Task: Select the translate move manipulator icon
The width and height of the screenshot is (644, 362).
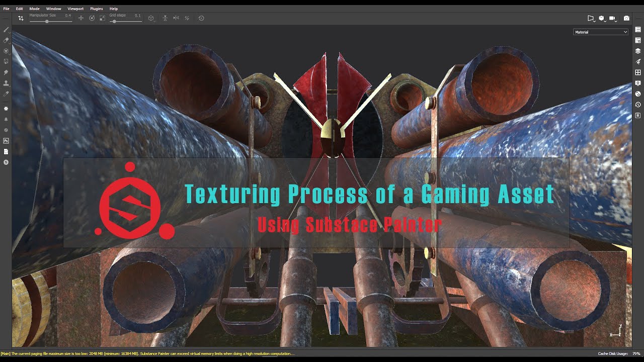Action: tap(81, 18)
